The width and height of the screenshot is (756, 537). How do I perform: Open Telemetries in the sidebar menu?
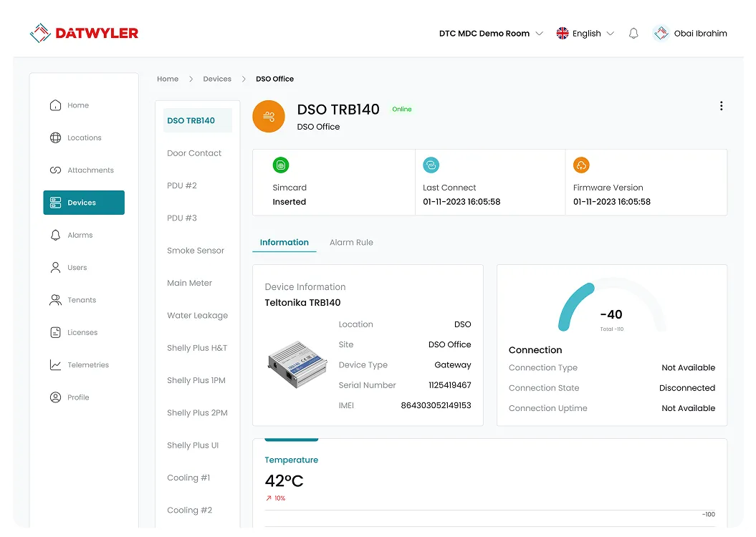tap(84, 365)
